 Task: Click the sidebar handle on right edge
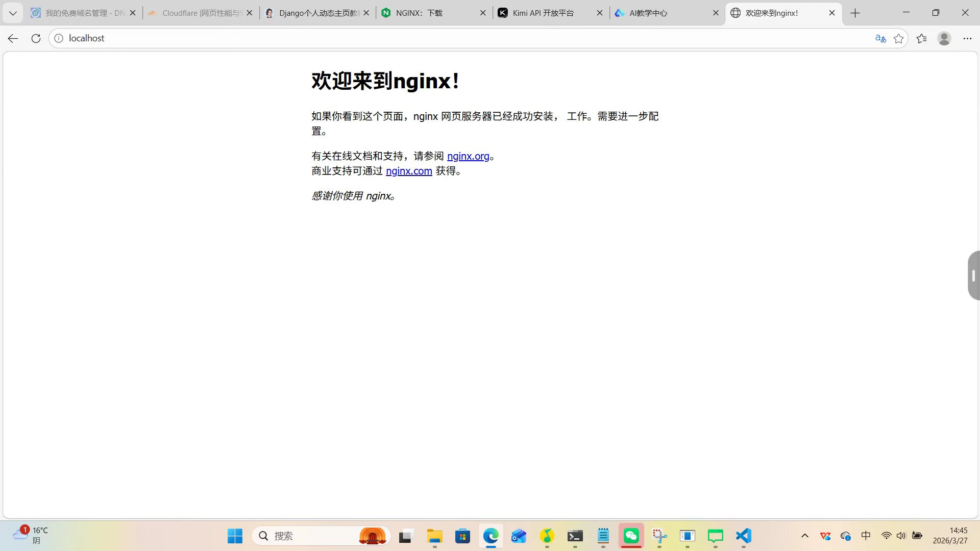pos(973,275)
